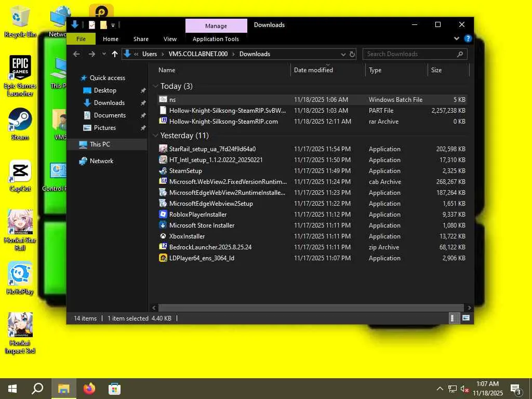Open Desktop in the navigation pane
This screenshot has height=399, width=532.
tap(105, 90)
